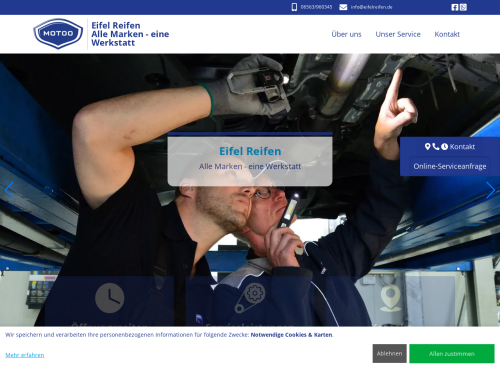500x375 pixels.
Task: Show the previous slide with left arrow
Action: tap(9, 190)
